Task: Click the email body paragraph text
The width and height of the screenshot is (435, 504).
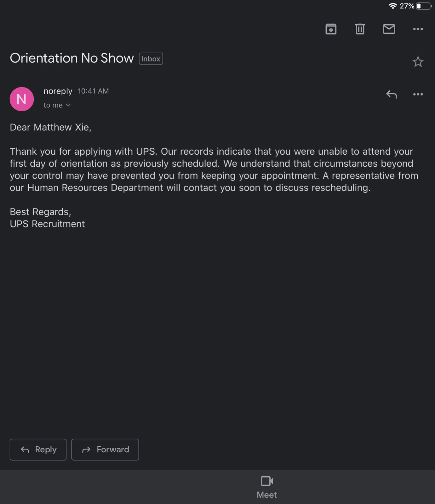Action: (214, 169)
